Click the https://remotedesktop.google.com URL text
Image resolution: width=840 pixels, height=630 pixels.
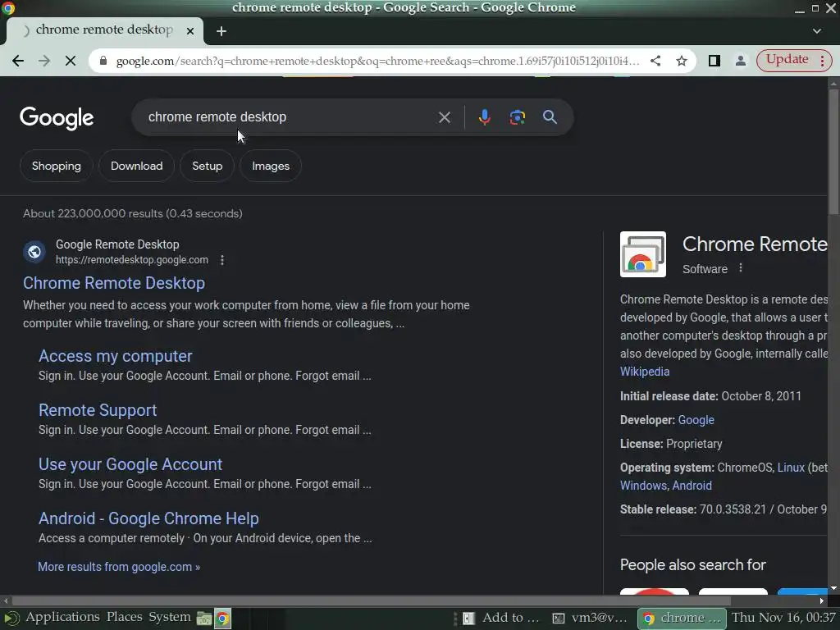point(132,260)
